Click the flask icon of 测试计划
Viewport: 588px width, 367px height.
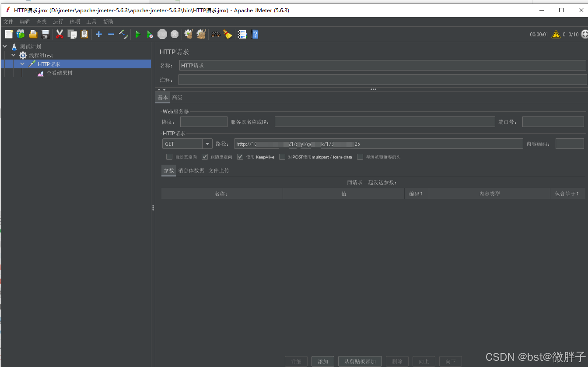coord(14,46)
